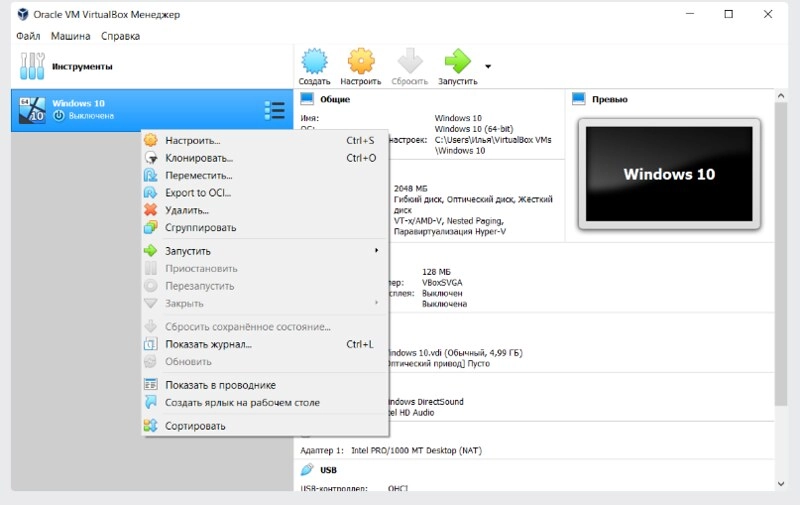Click the orange gear icon beside the Настроить... menu entry
The height and width of the screenshot is (505, 800).
tap(151, 140)
